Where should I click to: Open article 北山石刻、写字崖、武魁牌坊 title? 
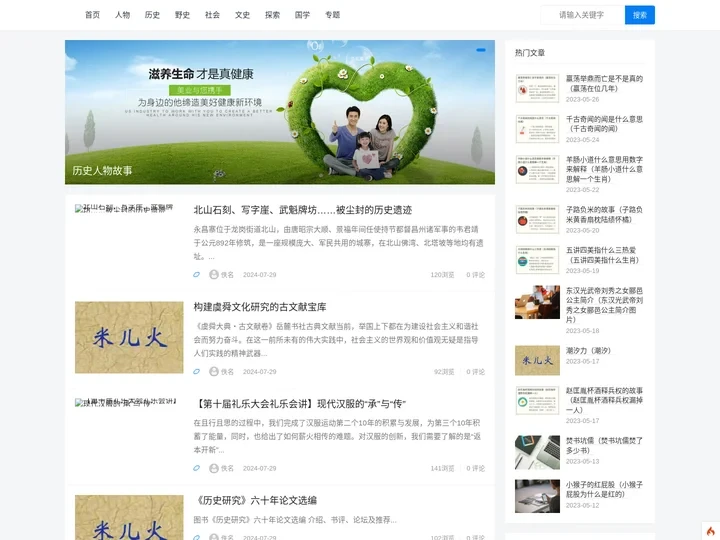click(x=303, y=210)
